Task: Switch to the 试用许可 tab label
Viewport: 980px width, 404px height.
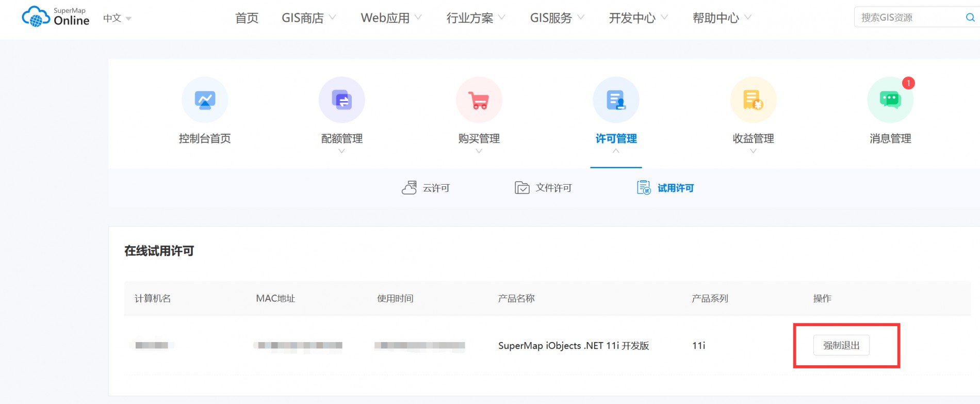Action: coord(676,188)
